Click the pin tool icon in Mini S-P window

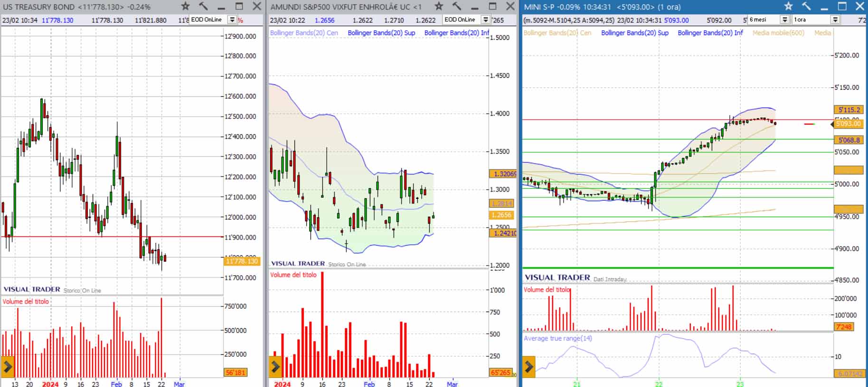tap(806, 6)
